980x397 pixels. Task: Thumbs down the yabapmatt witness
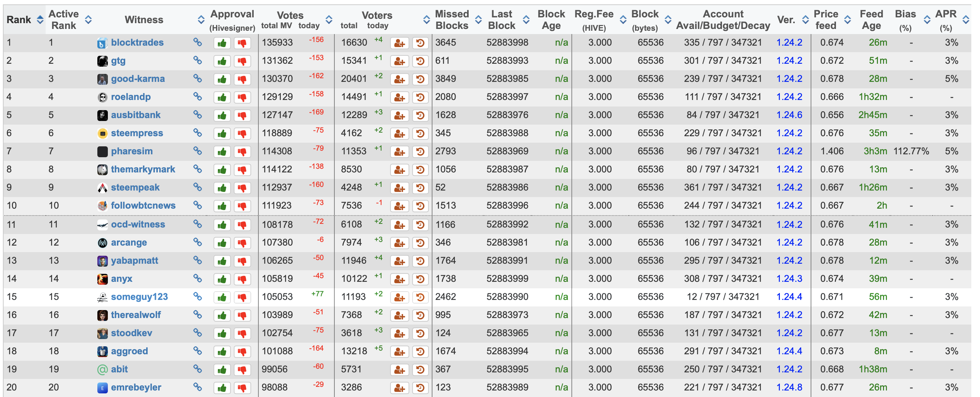coord(242,261)
